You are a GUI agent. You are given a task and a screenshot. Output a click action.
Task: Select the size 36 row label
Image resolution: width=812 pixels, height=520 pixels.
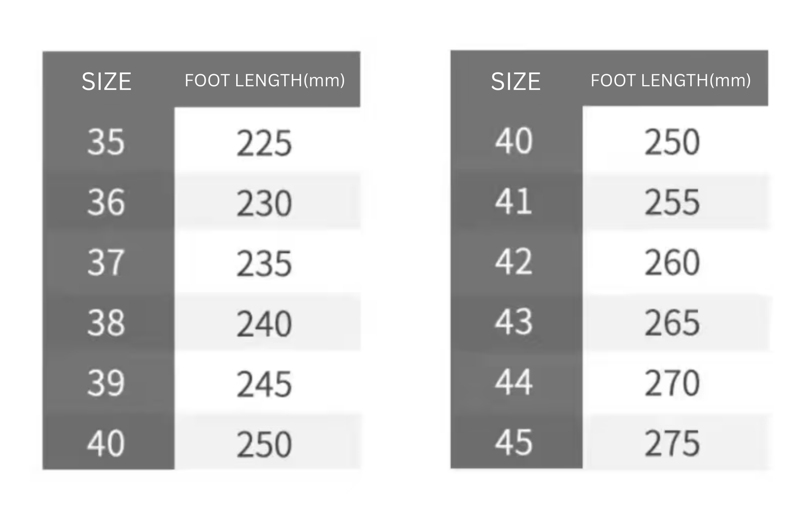(106, 202)
